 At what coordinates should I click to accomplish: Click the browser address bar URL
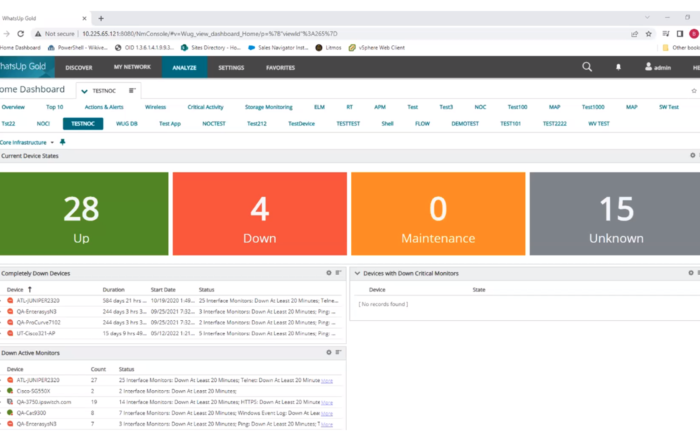(x=210, y=33)
